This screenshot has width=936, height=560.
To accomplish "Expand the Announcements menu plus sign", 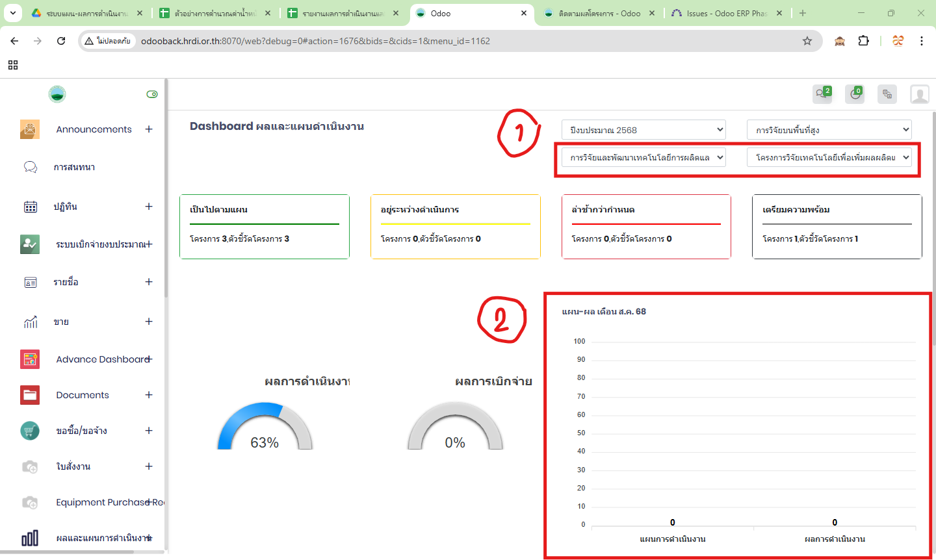I will click(x=149, y=129).
